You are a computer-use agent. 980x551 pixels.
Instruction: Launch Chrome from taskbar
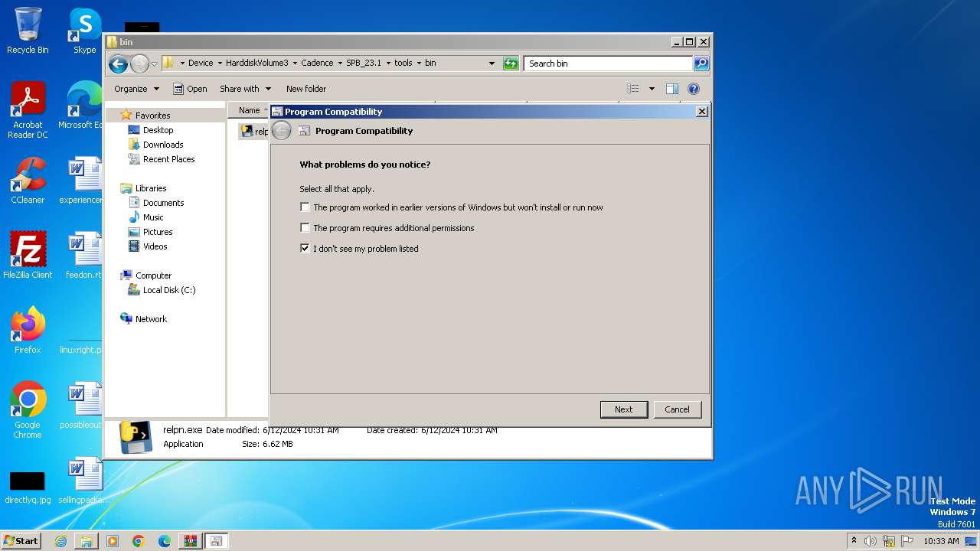click(x=139, y=541)
